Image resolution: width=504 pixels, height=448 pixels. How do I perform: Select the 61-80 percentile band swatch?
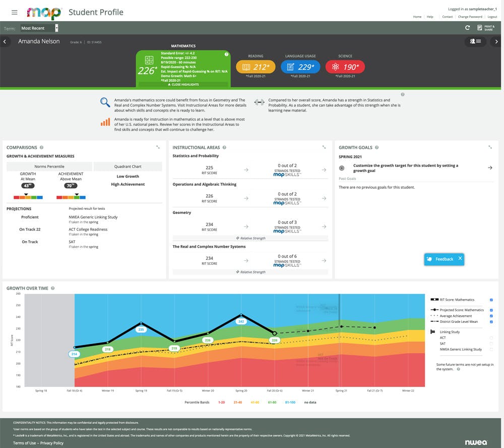272,402
